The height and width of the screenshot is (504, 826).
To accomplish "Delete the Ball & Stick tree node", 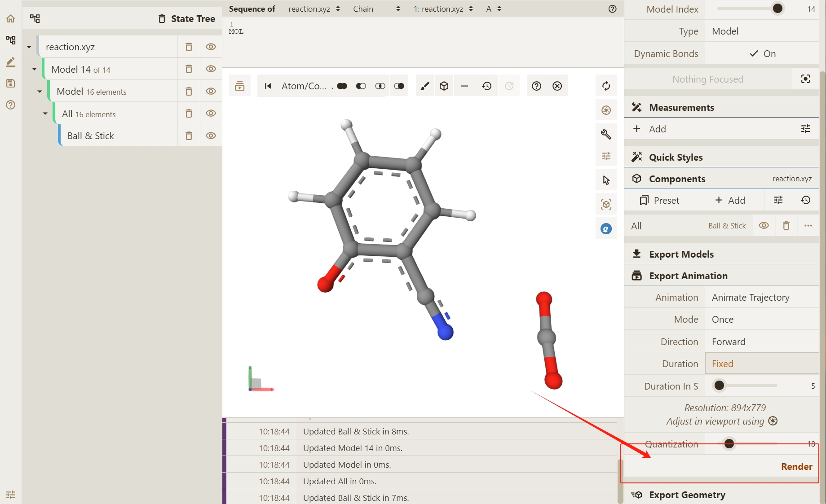I will 189,136.
